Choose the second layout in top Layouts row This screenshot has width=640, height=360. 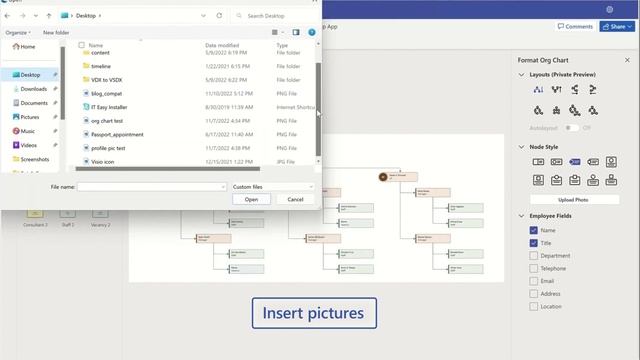pos(556,89)
